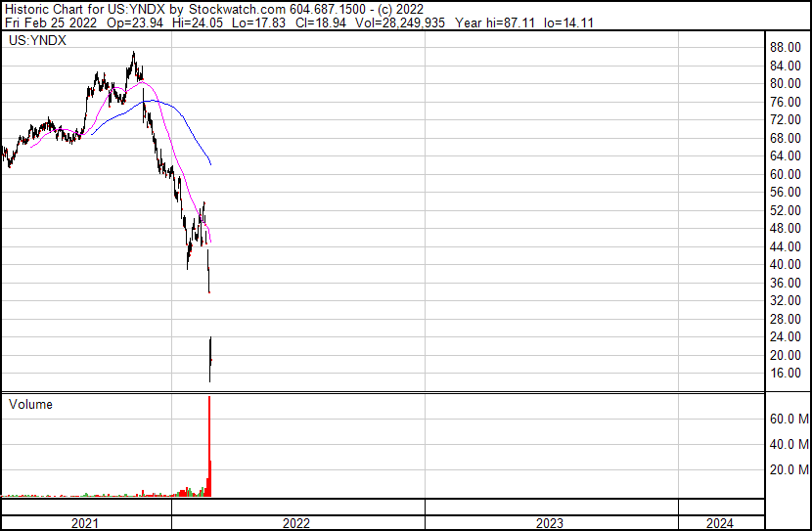
Task: Click the 44.00 price axis label
Action: pyautogui.click(x=786, y=246)
